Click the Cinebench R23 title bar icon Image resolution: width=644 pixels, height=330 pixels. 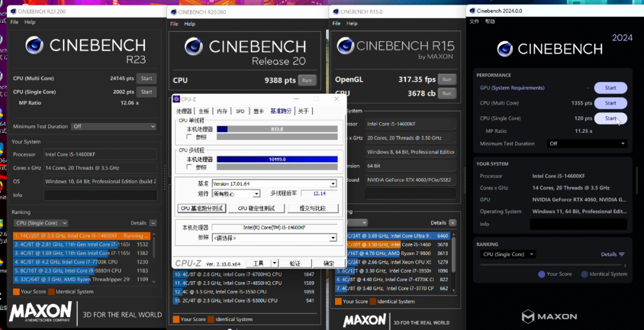click(14, 11)
